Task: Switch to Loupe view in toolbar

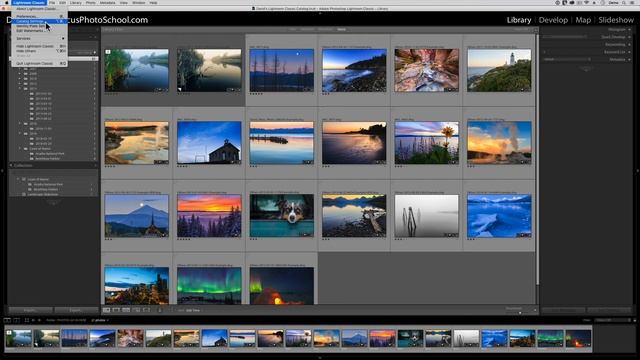Action: point(116,310)
